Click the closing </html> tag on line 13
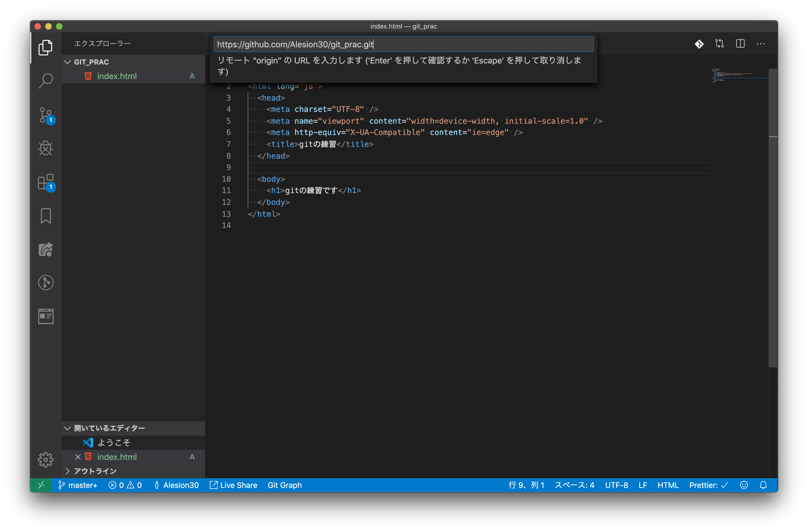 tap(264, 214)
